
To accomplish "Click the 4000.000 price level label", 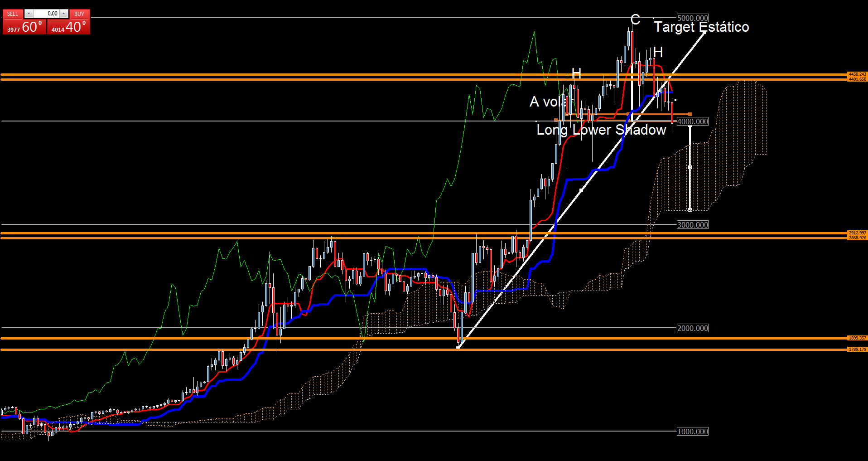I will click(692, 121).
